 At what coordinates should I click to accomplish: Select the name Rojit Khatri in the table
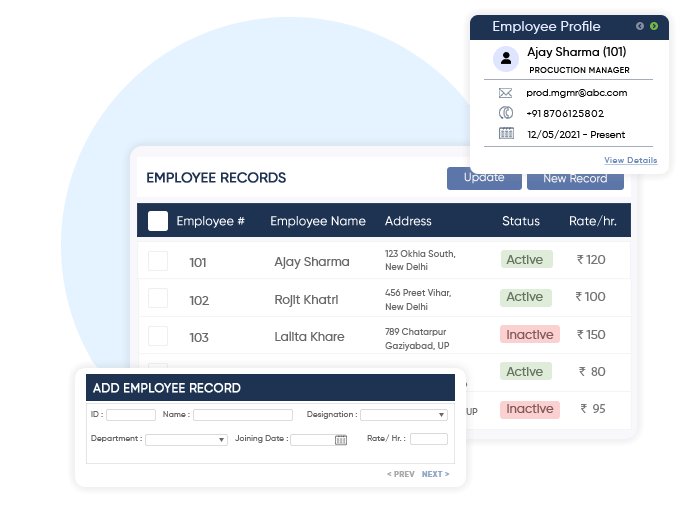306,300
